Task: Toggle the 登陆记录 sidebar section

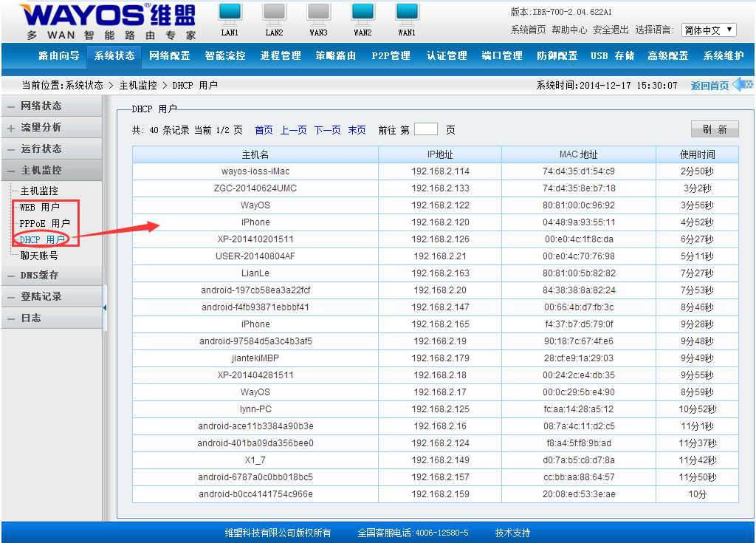Action: (52, 296)
